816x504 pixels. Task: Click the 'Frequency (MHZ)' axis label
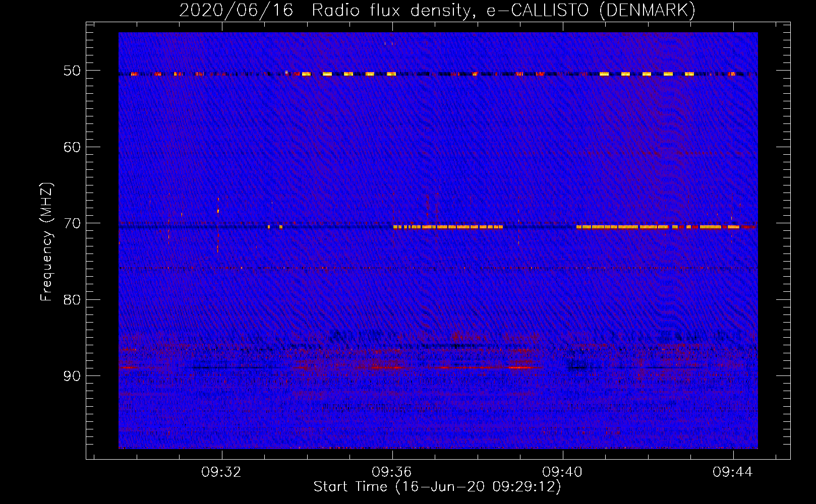click(x=46, y=242)
